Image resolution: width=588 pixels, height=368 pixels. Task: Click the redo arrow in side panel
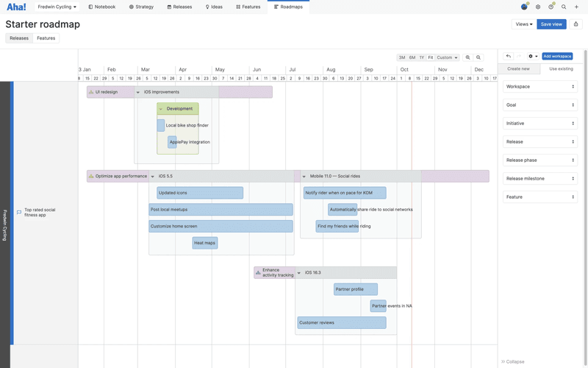pos(519,57)
